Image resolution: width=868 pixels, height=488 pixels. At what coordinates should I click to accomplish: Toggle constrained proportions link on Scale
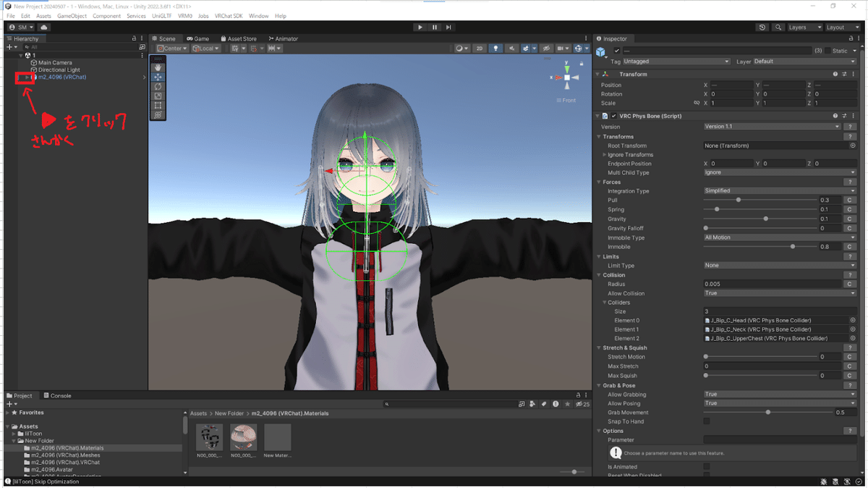point(697,103)
